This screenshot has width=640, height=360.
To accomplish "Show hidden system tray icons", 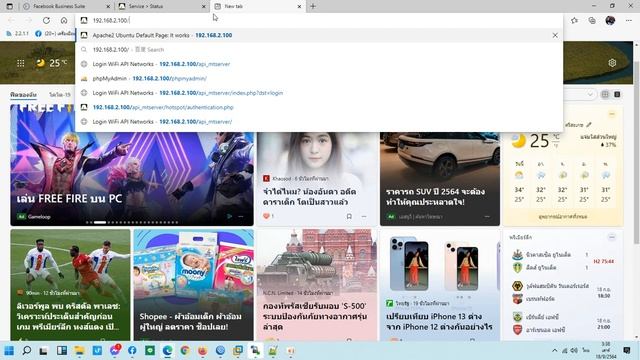I will [x=554, y=351].
